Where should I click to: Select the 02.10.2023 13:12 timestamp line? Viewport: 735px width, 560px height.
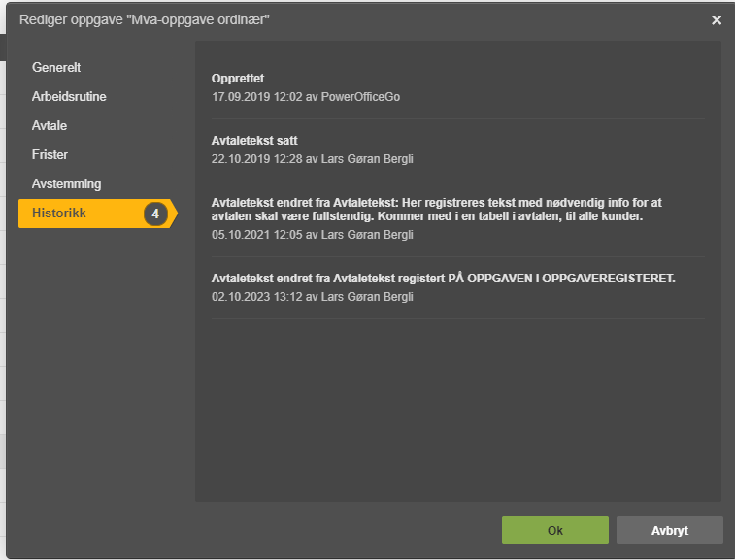(x=313, y=297)
